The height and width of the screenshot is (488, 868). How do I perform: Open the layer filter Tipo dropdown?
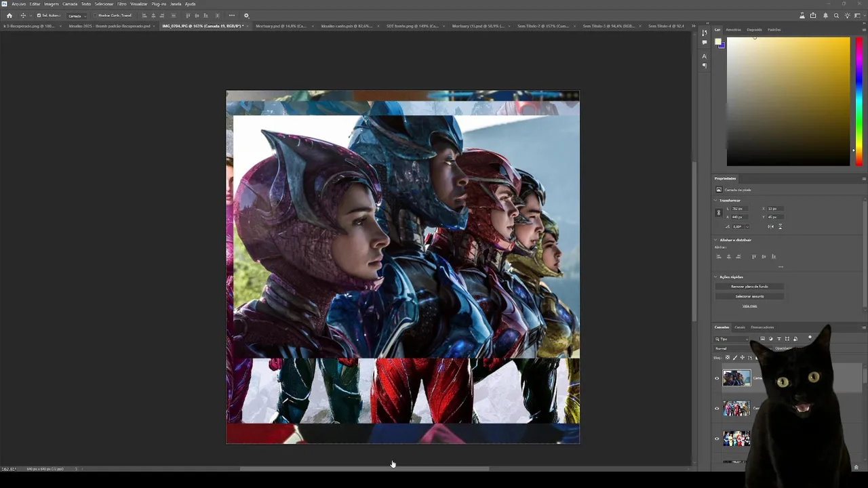pos(732,339)
